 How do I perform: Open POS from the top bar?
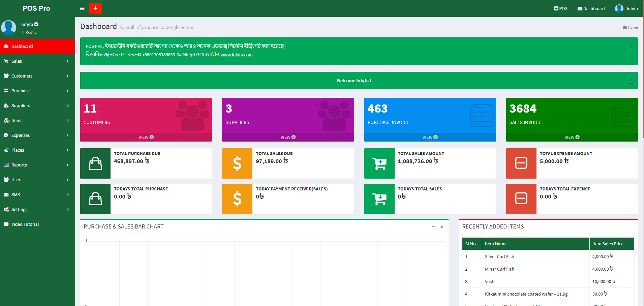tap(561, 8)
